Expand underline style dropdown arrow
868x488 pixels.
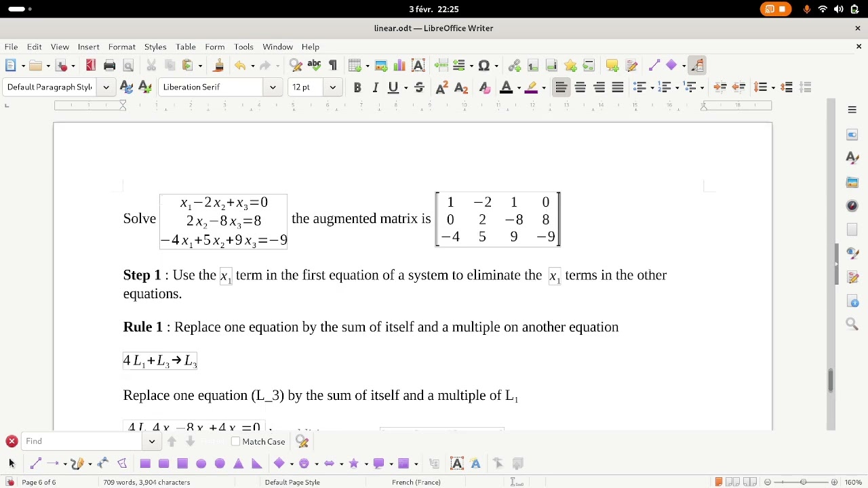pos(406,87)
